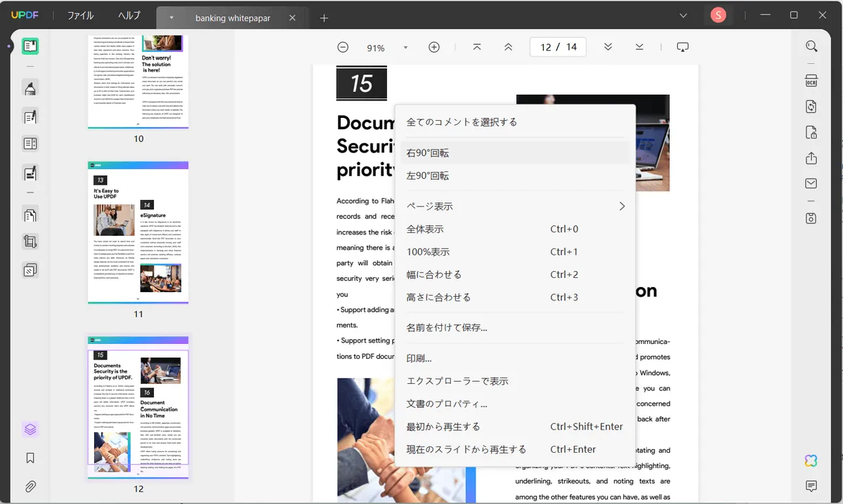Open the user account avatar S
Screen dimensions: 843x504
718,15
